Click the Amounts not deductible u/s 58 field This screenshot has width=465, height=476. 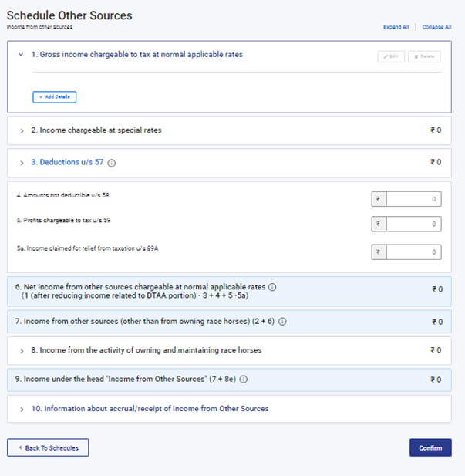pos(414,199)
